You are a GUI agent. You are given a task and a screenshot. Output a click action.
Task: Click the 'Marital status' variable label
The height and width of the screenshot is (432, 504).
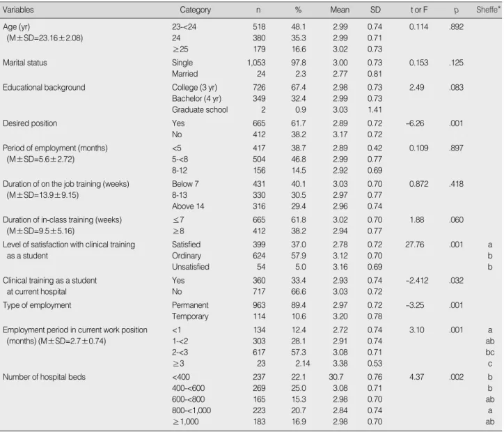(x=25, y=63)
